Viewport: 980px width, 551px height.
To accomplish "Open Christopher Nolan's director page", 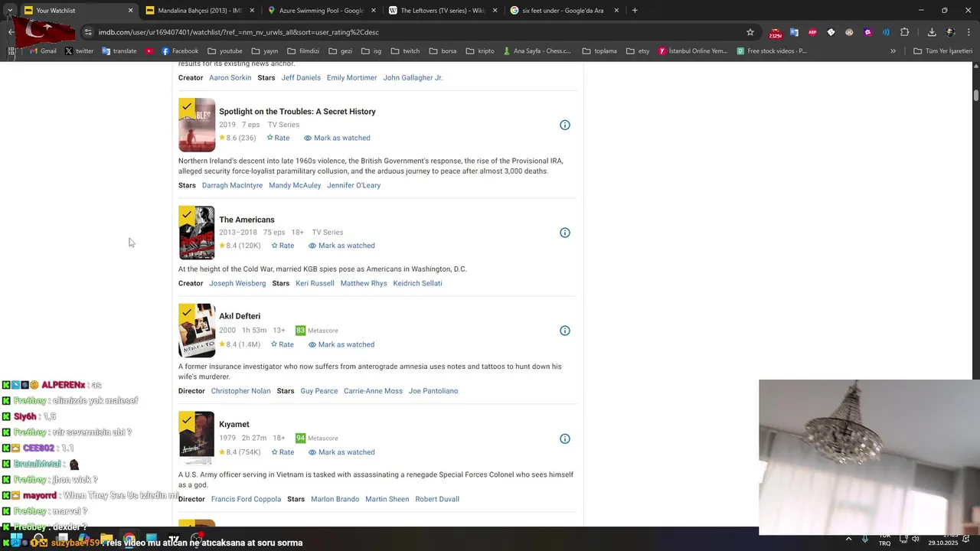I will [x=240, y=391].
